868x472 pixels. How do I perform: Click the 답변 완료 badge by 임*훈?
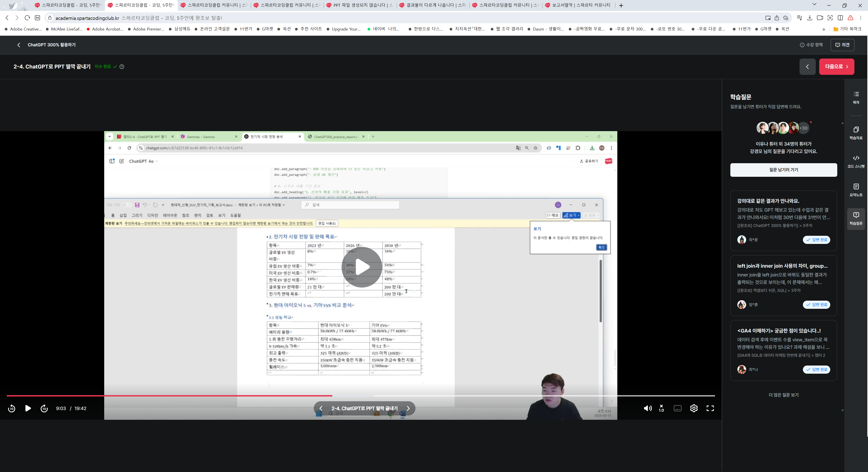816,304
